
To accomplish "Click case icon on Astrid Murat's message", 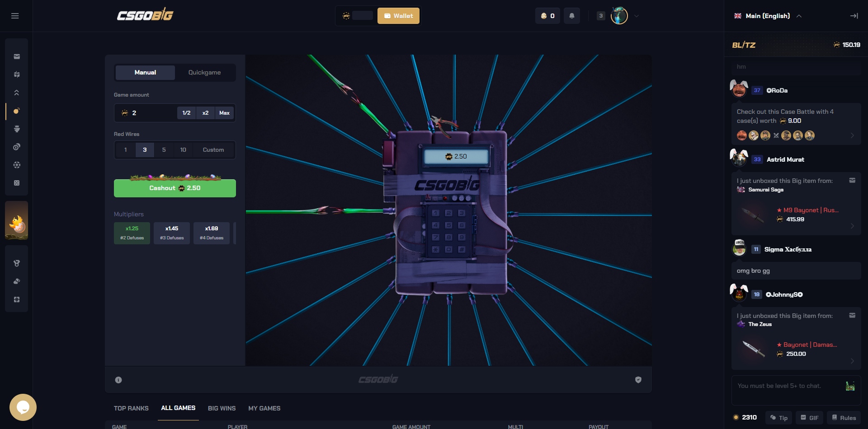I will point(852,181).
